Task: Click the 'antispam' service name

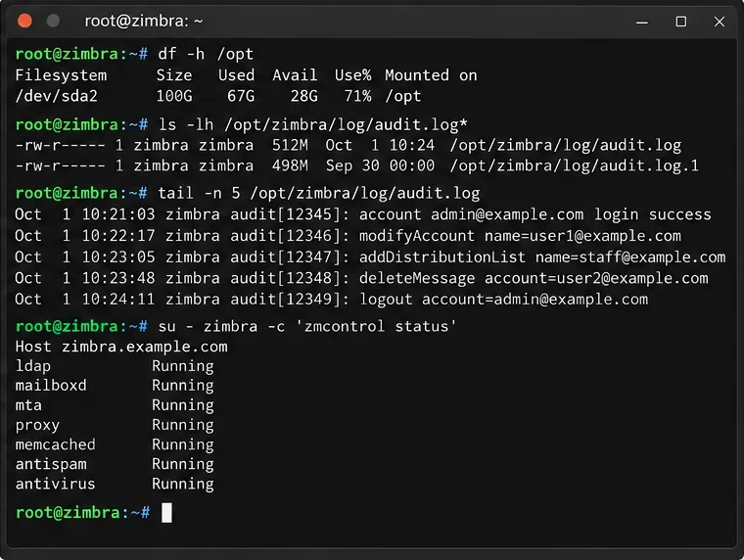Action: click(51, 464)
